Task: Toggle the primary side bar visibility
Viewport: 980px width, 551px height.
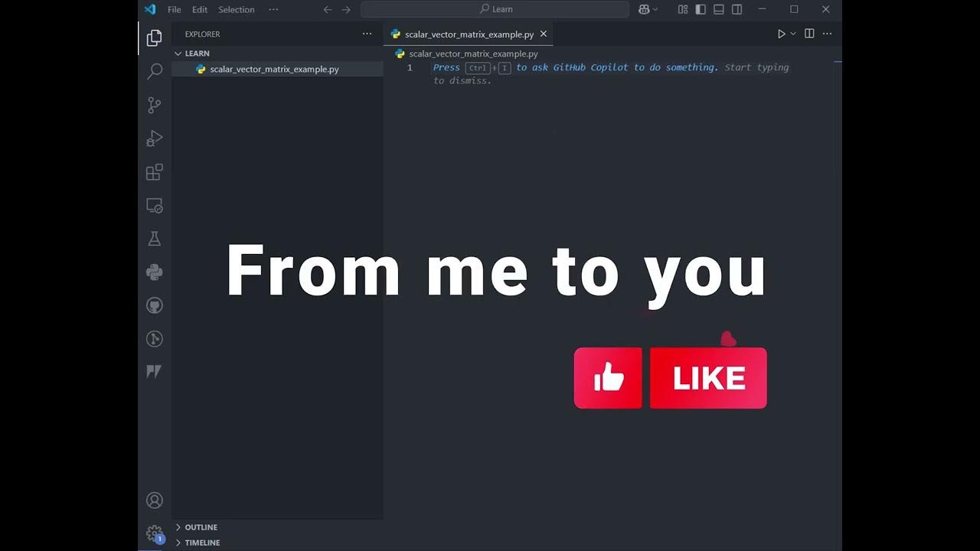Action: pos(701,9)
